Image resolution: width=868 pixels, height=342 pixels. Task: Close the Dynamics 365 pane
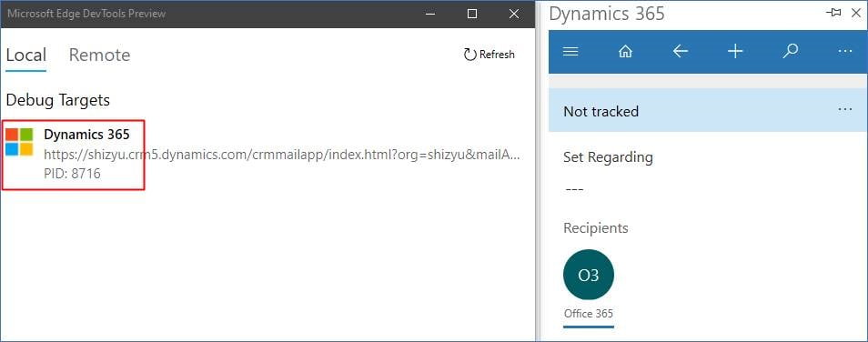pos(856,13)
